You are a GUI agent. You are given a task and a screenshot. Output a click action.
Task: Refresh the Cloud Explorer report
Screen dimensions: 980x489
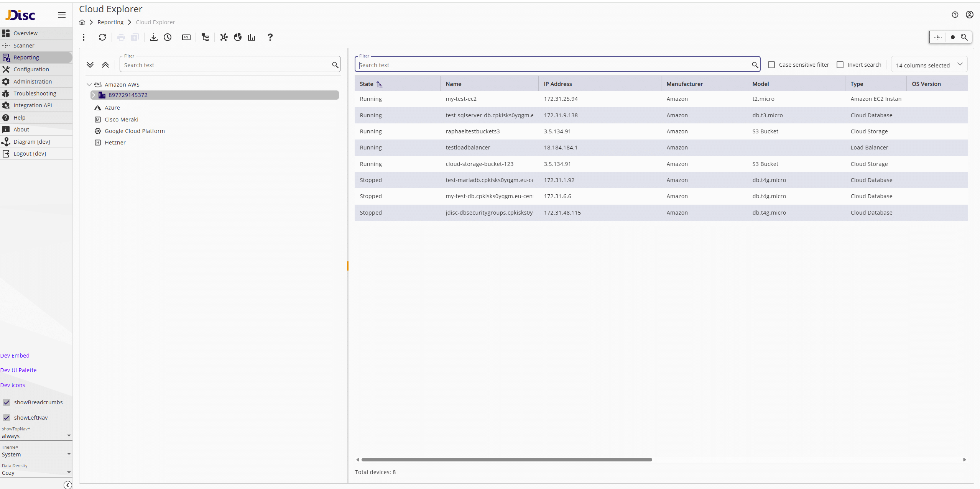tap(102, 37)
